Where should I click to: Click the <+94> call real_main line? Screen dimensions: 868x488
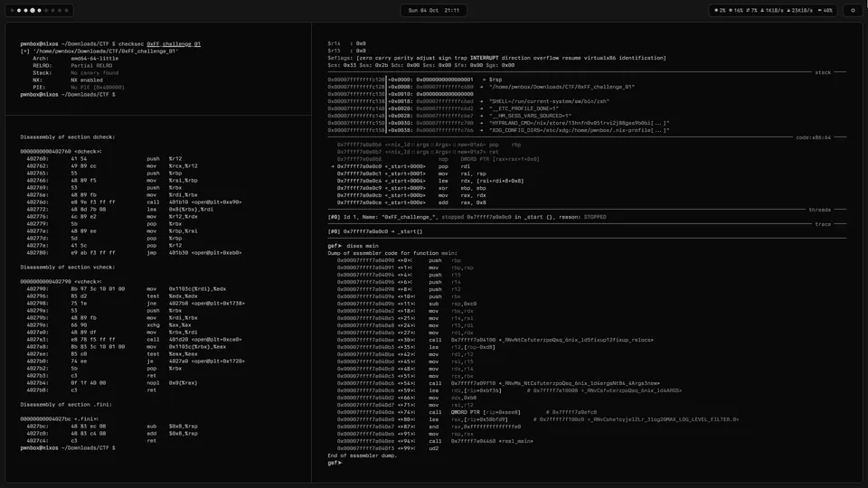pyautogui.click(x=435, y=441)
